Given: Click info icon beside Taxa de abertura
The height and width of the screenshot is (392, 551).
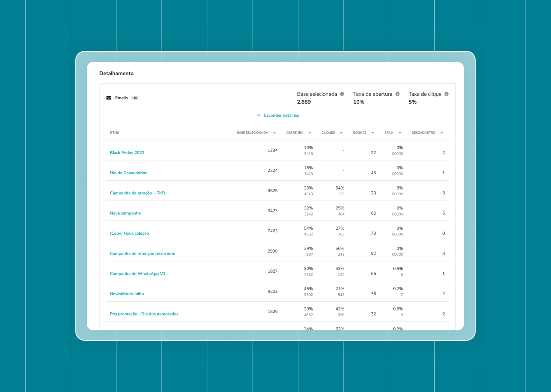Looking at the screenshot, I should (x=398, y=94).
